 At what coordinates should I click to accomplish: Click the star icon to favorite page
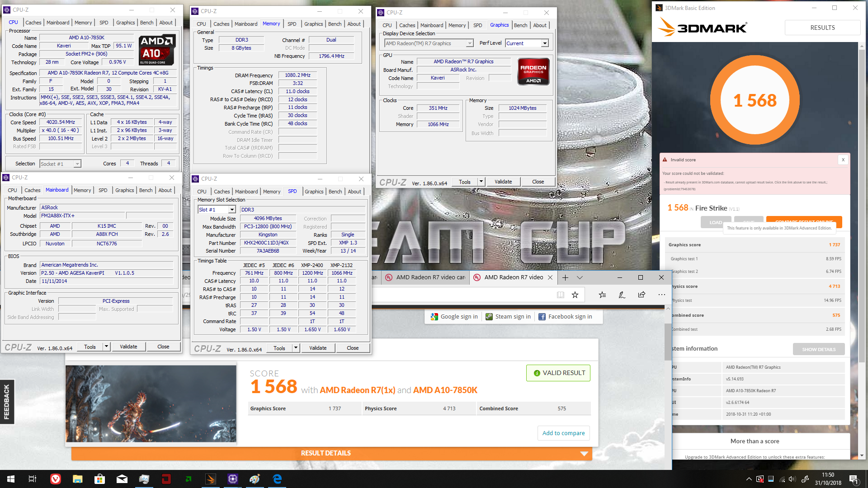coord(575,295)
